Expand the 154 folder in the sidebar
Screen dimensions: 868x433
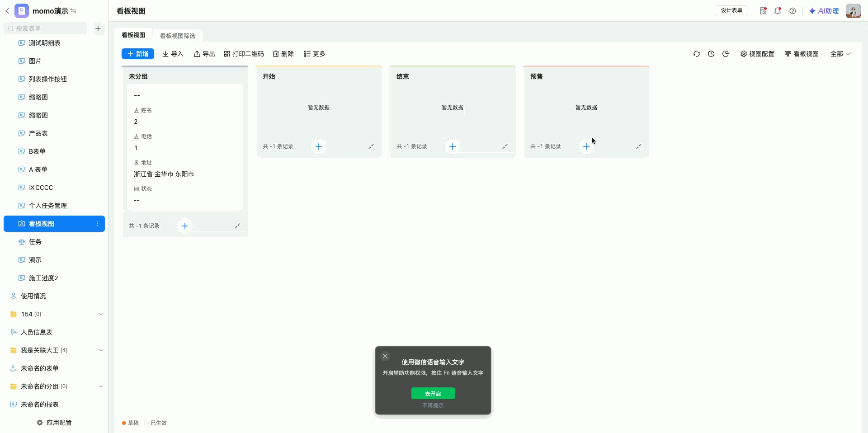pyautogui.click(x=101, y=314)
